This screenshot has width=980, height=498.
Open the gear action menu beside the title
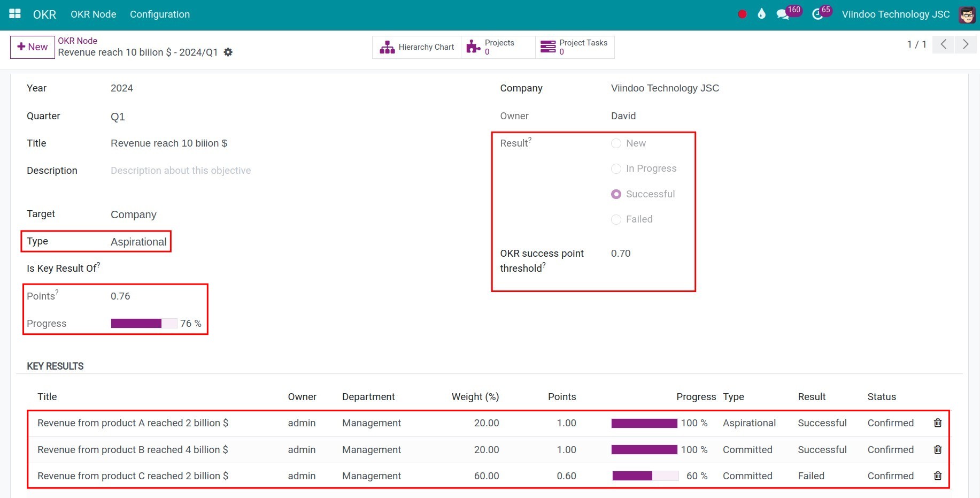click(x=228, y=52)
